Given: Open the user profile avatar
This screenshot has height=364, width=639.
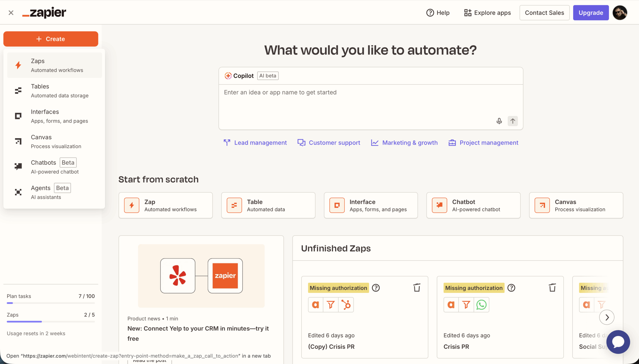Looking at the screenshot, I should [620, 13].
